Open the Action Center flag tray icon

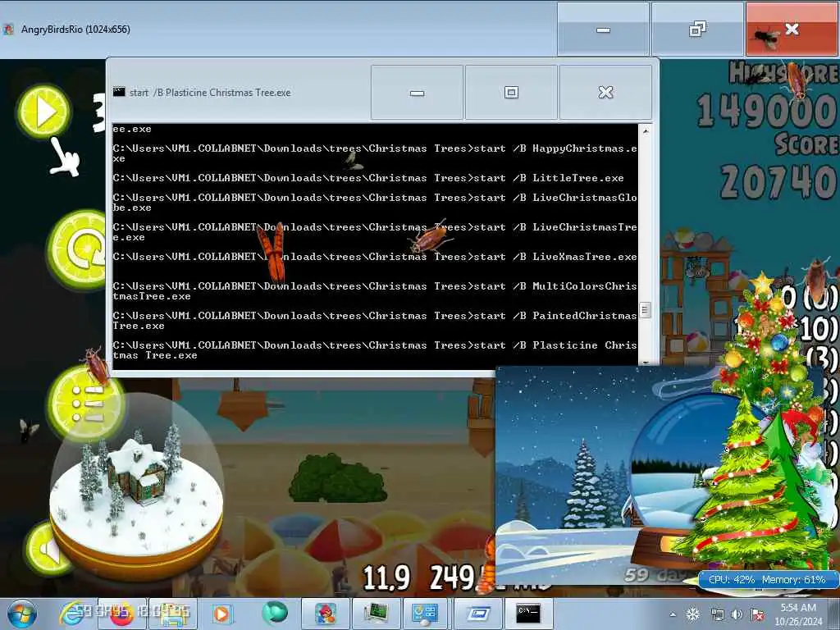click(757, 614)
